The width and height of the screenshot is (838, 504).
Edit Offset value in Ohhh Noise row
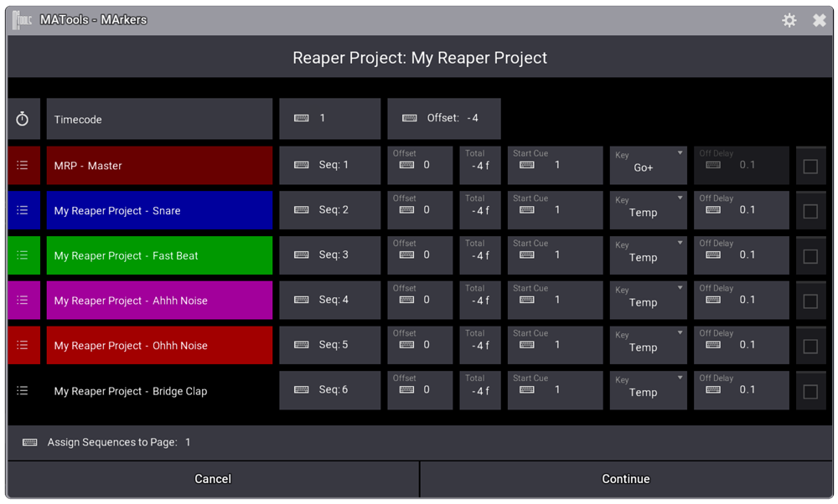[420, 345]
